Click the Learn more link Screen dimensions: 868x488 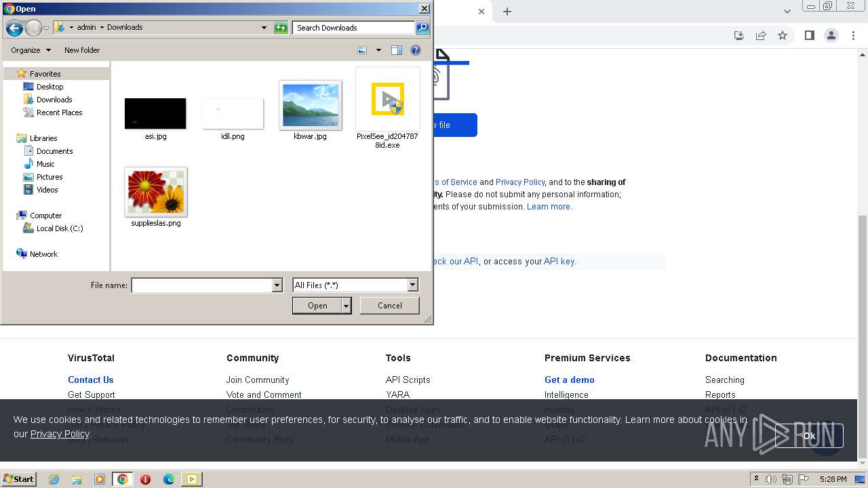(x=549, y=207)
